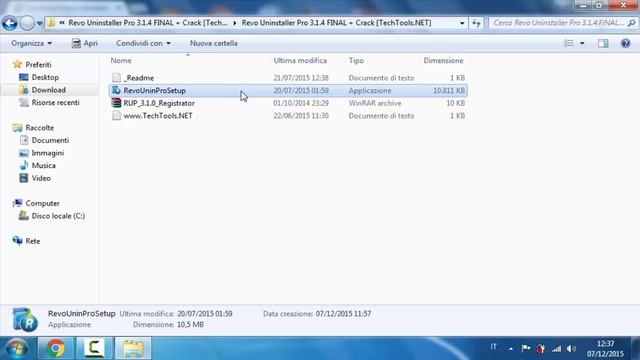Click the Forward navigation arrow
Image resolution: width=640 pixels, height=360 pixels.
(27, 23)
